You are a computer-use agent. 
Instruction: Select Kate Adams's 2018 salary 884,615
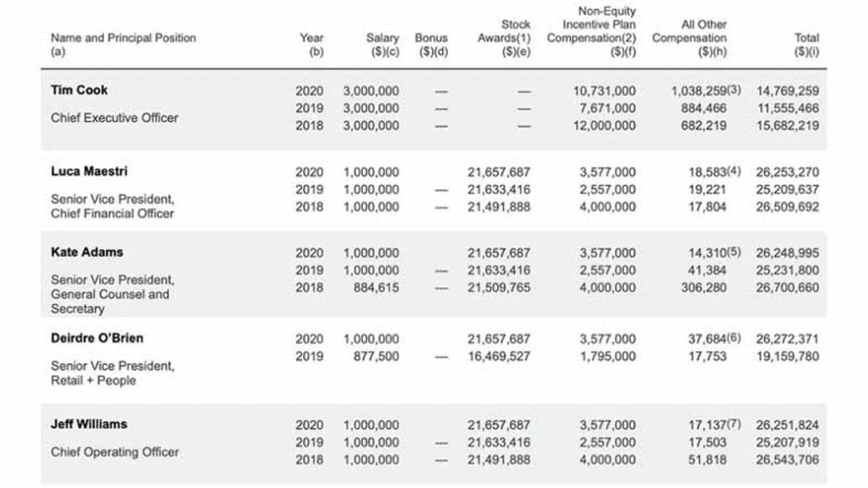(x=376, y=288)
